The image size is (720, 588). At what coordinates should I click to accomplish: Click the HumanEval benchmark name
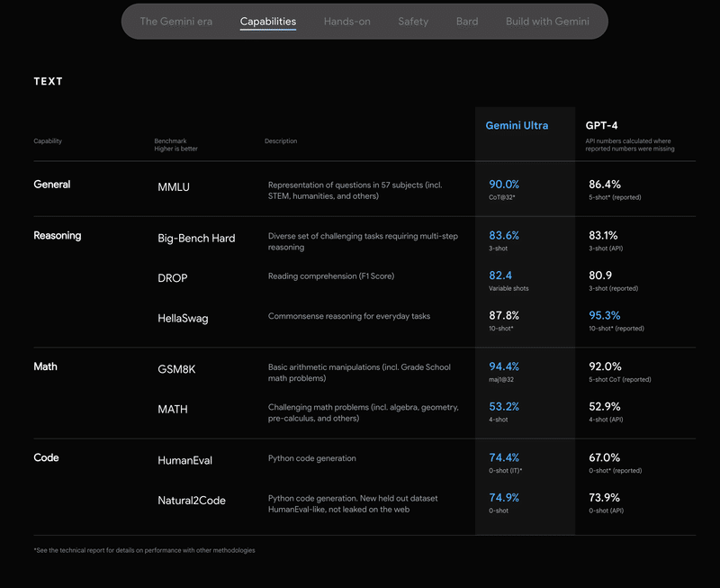click(185, 460)
